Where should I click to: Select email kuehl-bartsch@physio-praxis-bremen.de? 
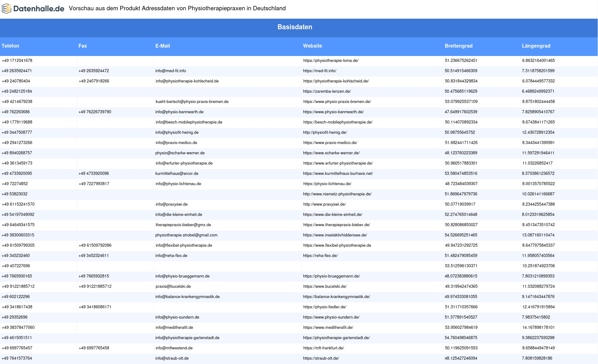pyautogui.click(x=192, y=102)
